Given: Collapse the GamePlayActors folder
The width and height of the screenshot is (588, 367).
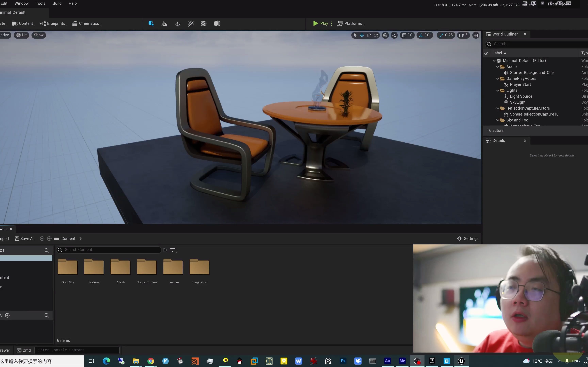Looking at the screenshot, I should [497, 79].
